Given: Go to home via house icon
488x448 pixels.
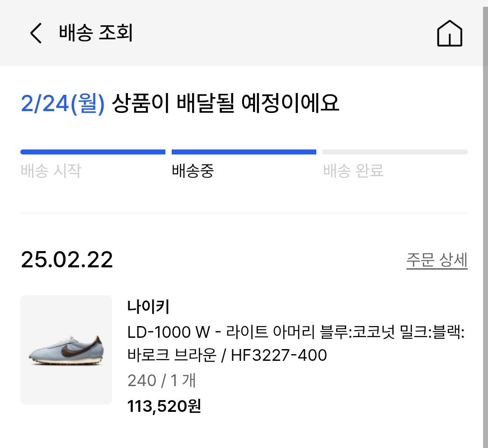Looking at the screenshot, I should 450,33.
